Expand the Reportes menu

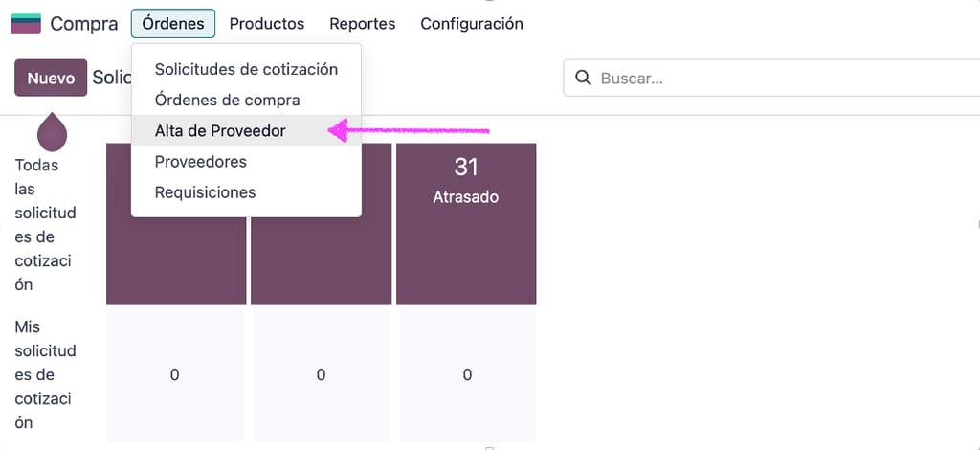coord(363,24)
